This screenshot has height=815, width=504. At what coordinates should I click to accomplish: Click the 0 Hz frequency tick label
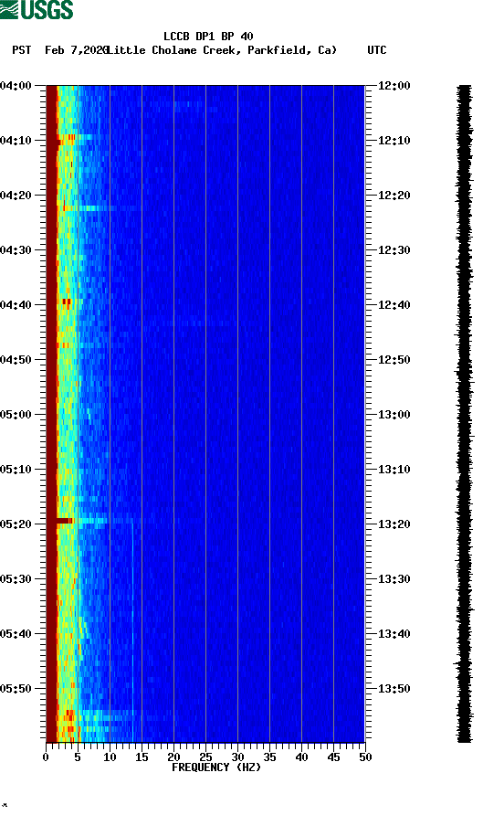coord(46,757)
